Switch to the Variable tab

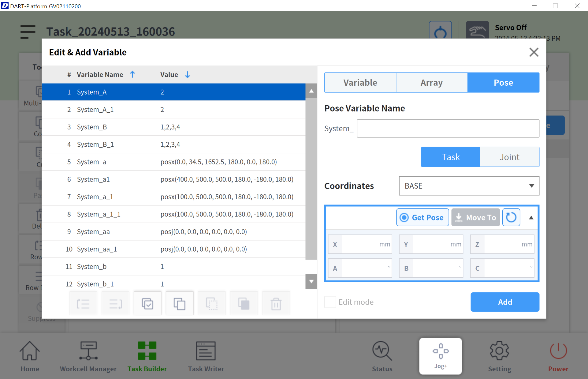click(x=360, y=83)
